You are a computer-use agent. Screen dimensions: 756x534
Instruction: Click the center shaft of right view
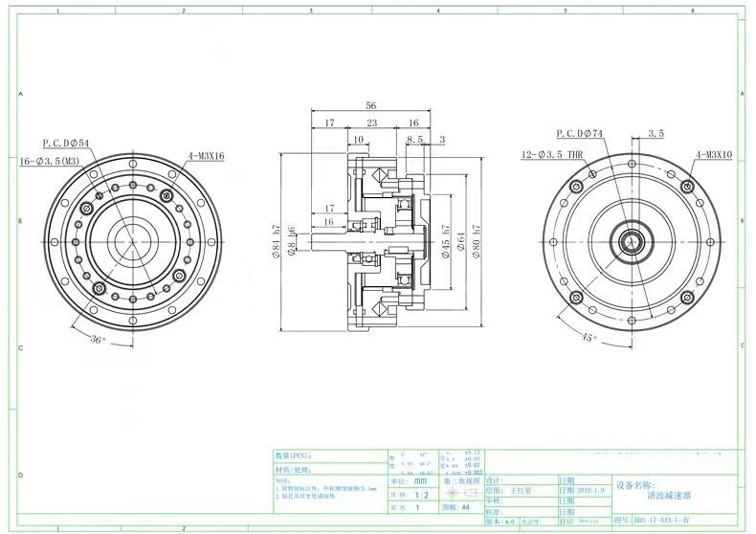click(632, 240)
